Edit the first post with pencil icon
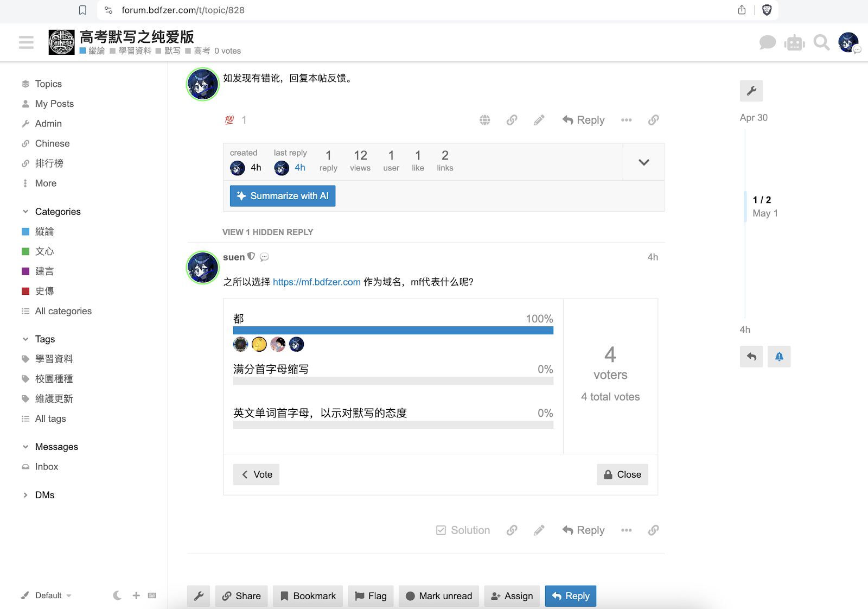 [539, 120]
